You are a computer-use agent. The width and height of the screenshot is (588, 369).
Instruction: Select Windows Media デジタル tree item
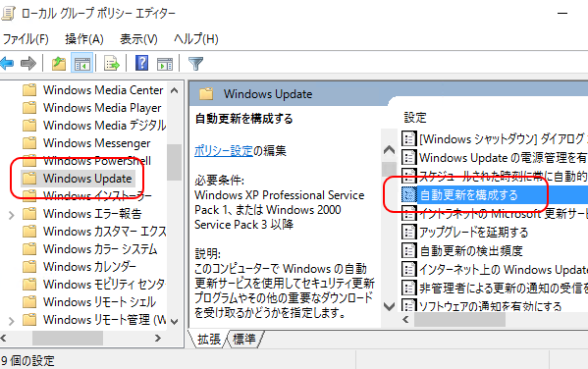(x=104, y=126)
